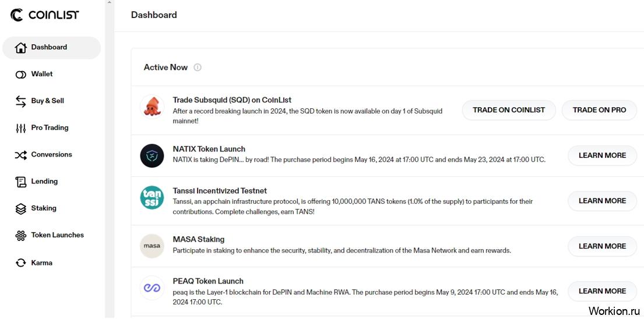This screenshot has width=644, height=319.
Task: Select the Buy & Sell arrows icon
Action: point(20,101)
